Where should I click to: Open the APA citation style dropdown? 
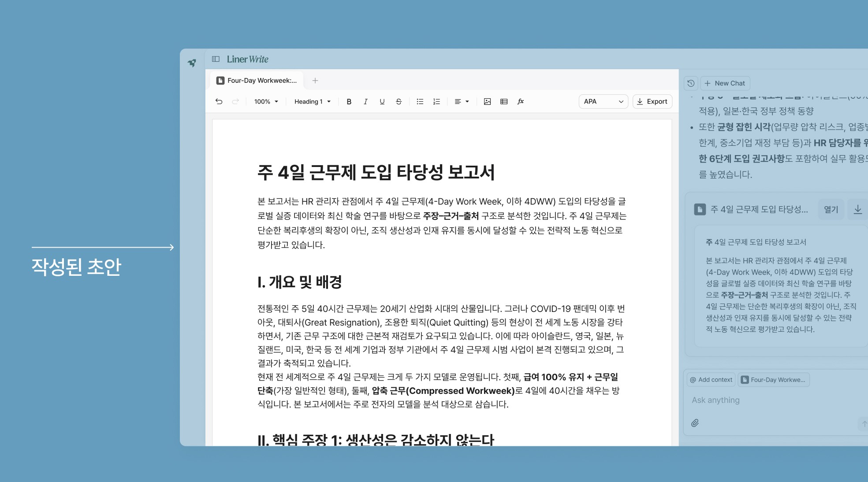(x=603, y=101)
